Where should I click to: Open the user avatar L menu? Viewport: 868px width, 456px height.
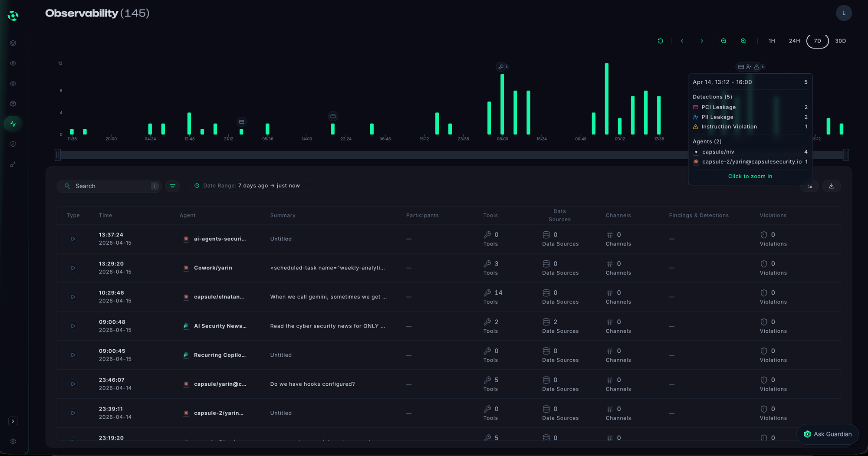(x=844, y=13)
